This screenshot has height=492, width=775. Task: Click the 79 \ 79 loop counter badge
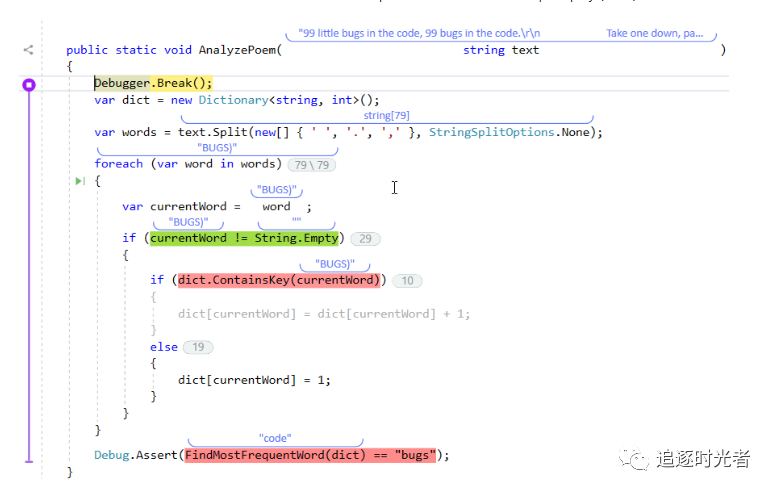coord(311,165)
